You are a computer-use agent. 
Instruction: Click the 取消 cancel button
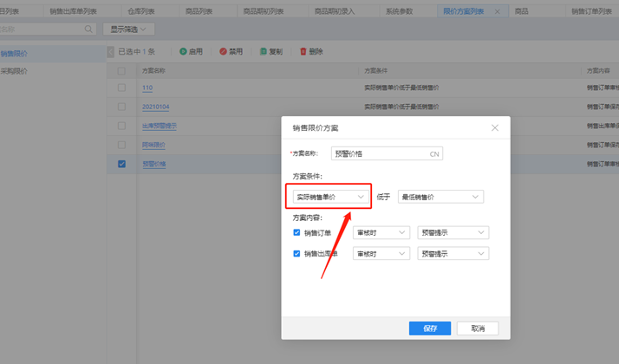pyautogui.click(x=478, y=328)
